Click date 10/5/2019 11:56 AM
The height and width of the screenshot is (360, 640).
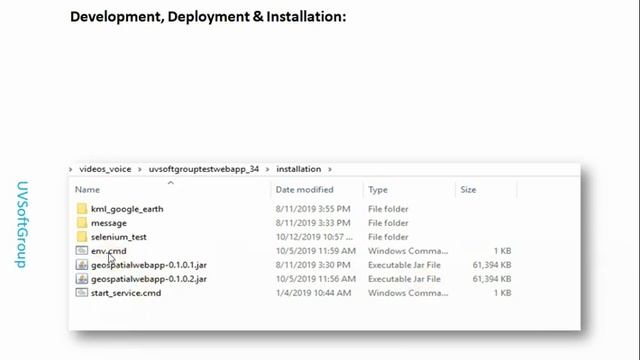[316, 279]
